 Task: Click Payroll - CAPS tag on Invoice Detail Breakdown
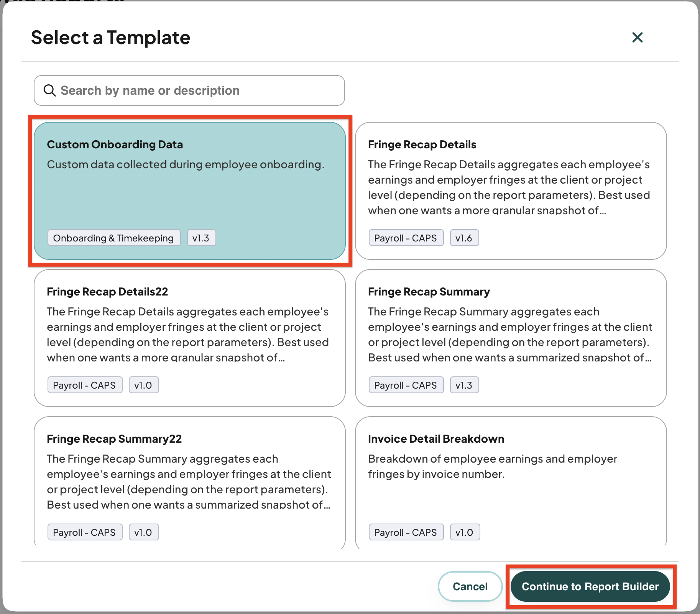406,532
